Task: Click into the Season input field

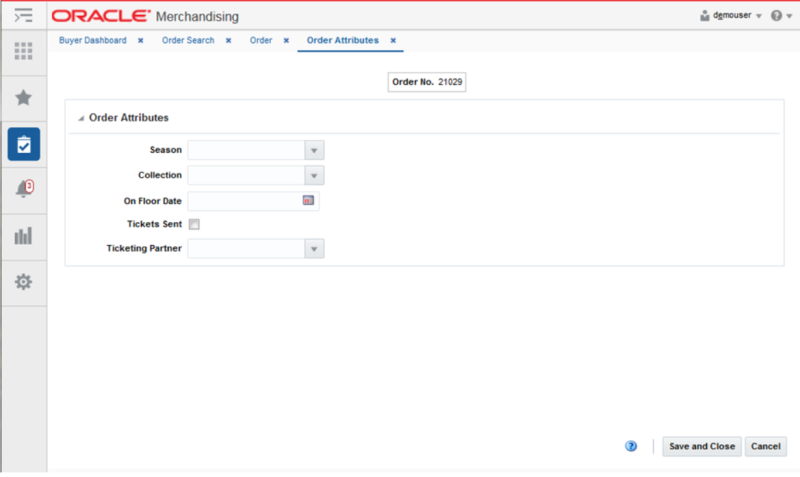Action: 246,150
